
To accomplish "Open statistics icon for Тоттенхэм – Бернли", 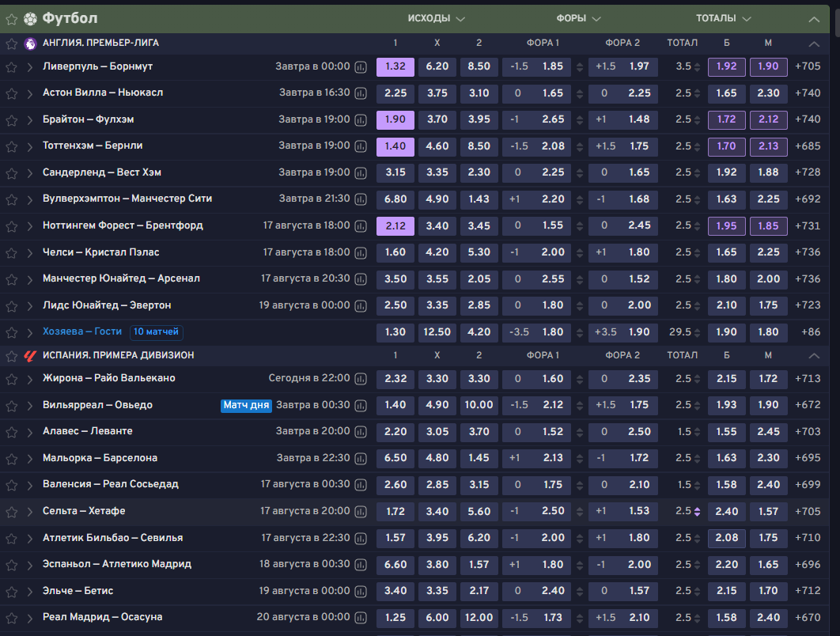I will coord(361,146).
